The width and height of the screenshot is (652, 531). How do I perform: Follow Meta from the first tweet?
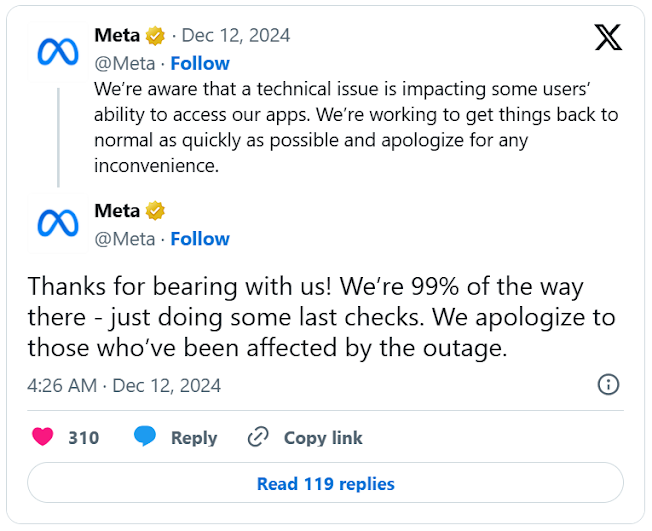[200, 64]
